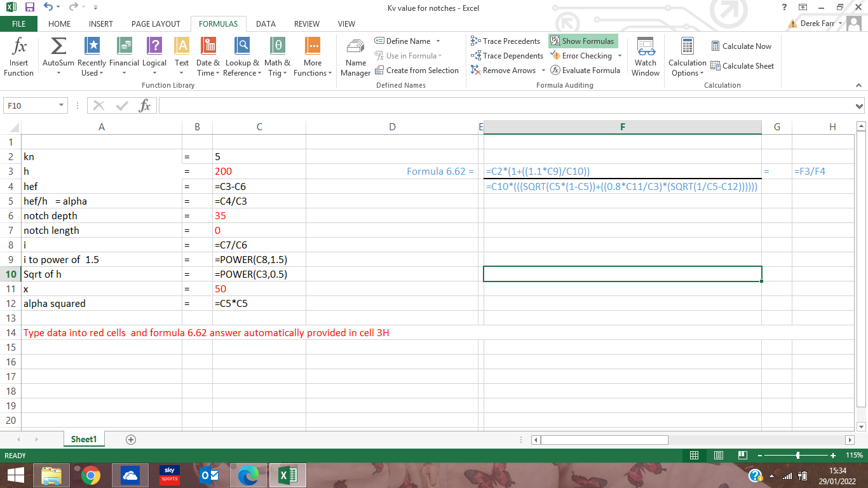Image resolution: width=868 pixels, height=488 pixels.
Task: Toggle Show Formulas off
Action: (x=583, y=41)
